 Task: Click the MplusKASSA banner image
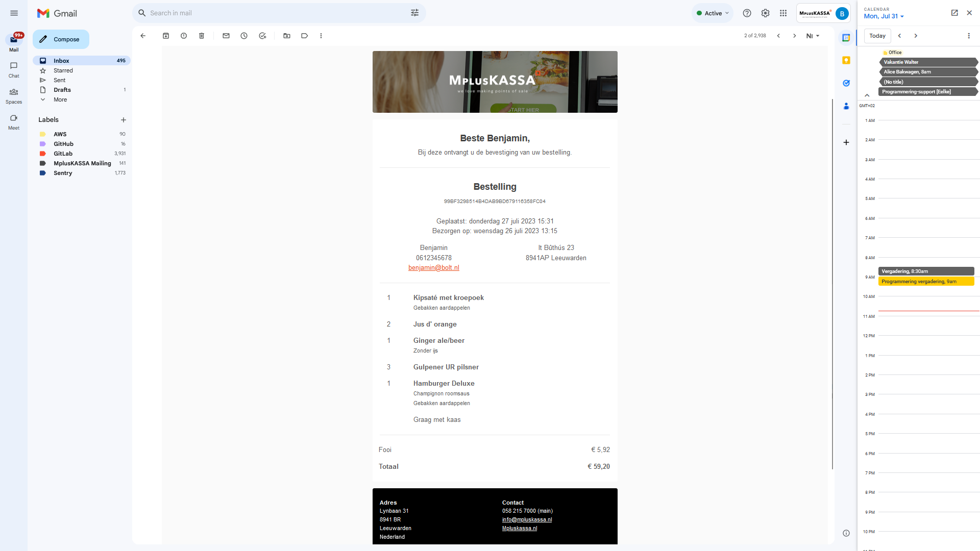point(495,82)
